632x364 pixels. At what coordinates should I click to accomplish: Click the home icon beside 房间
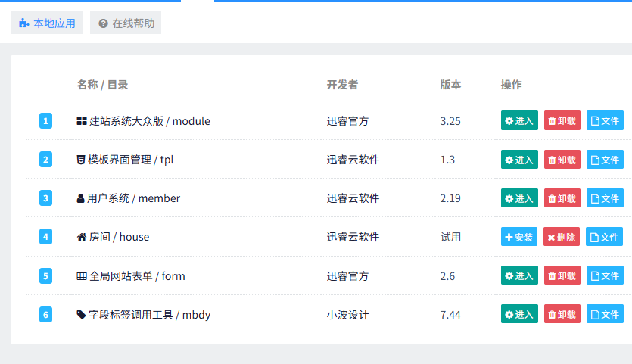[x=82, y=237]
